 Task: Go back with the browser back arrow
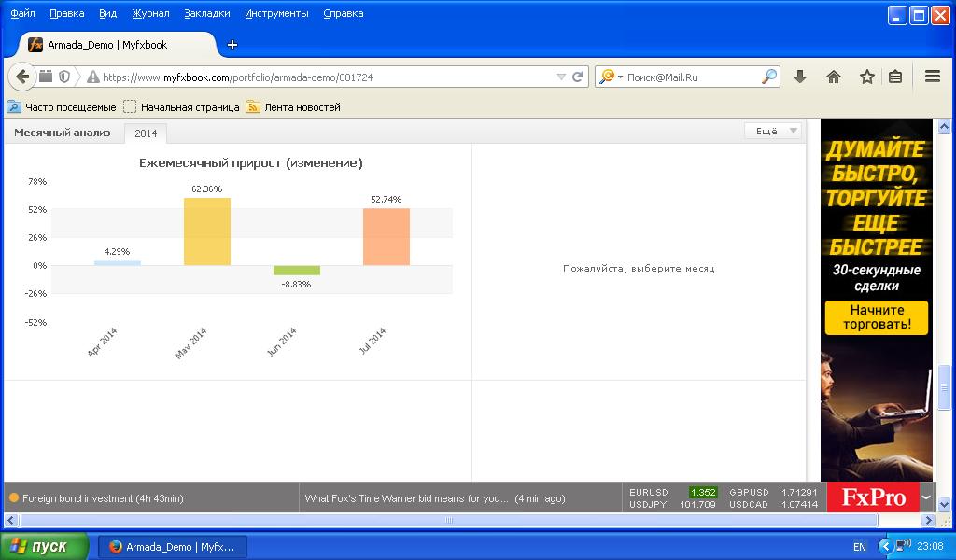[22, 77]
